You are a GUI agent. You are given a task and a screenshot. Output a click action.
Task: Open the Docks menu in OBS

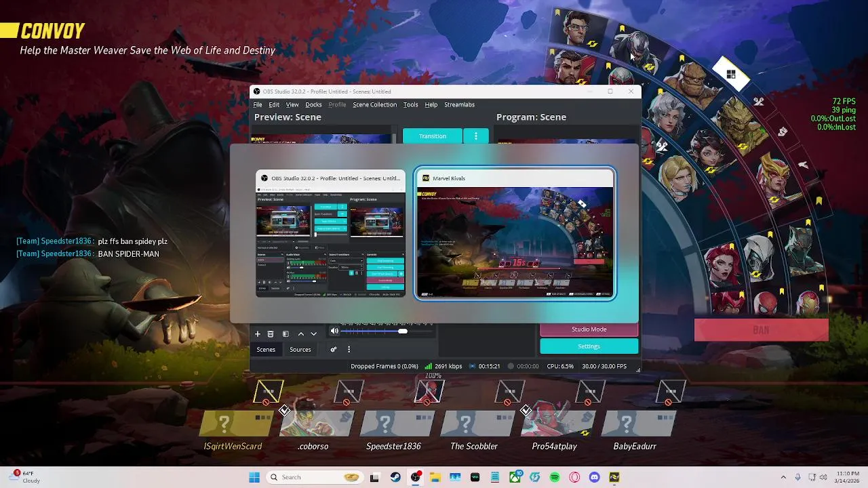[313, 104]
